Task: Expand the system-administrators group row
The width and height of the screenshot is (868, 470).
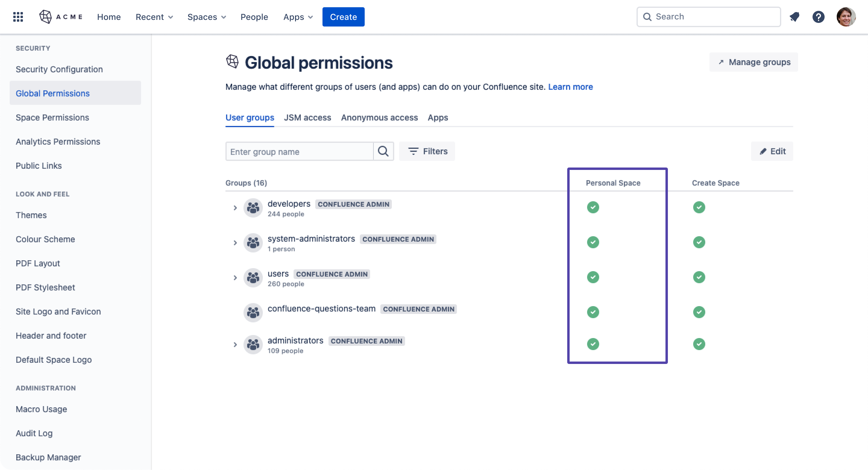Action: [235, 243]
